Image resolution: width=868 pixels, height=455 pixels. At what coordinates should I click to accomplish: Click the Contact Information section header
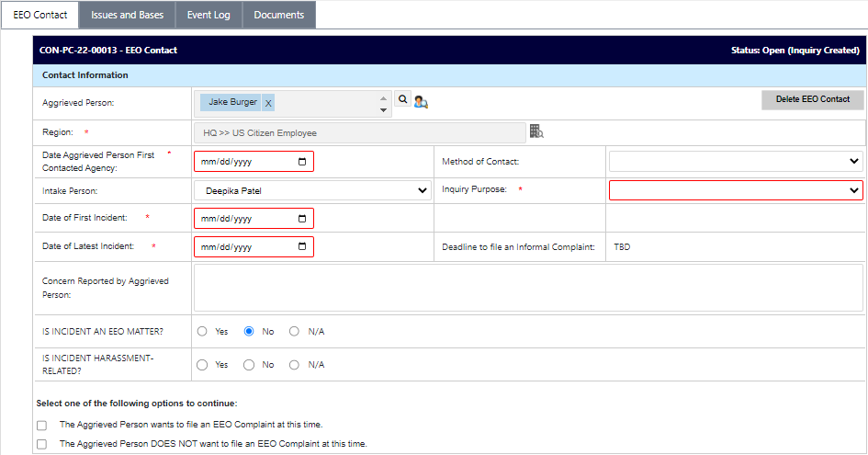449,75
